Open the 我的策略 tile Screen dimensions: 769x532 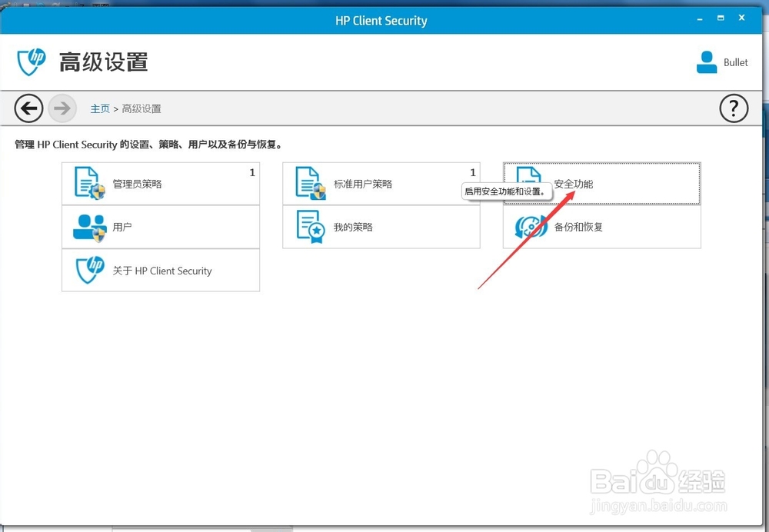click(x=381, y=227)
